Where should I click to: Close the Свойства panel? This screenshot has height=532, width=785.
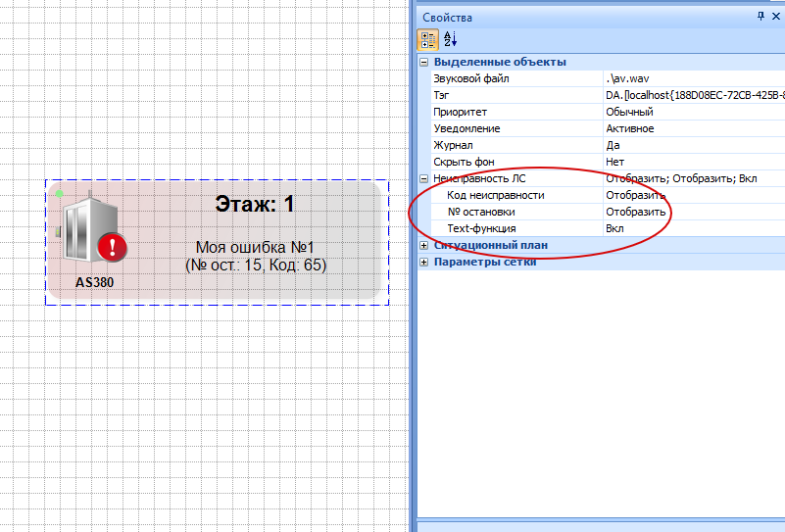tap(776, 17)
